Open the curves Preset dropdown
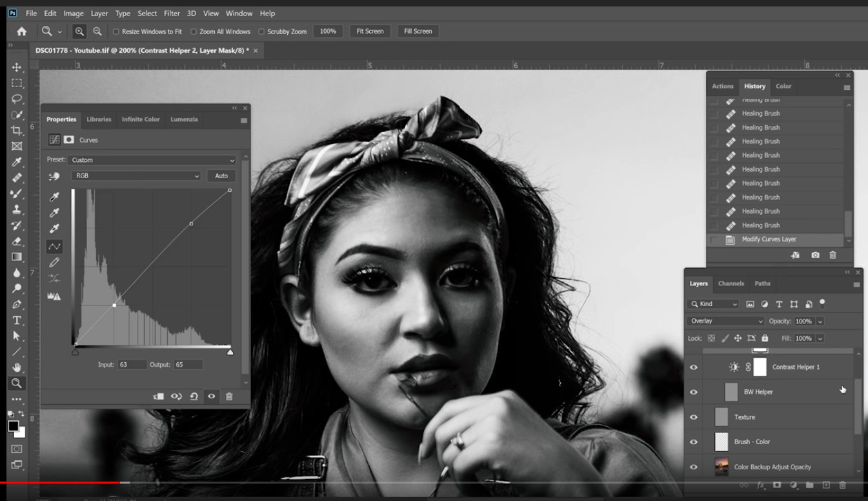Image resolution: width=868 pixels, height=501 pixels. coord(152,160)
